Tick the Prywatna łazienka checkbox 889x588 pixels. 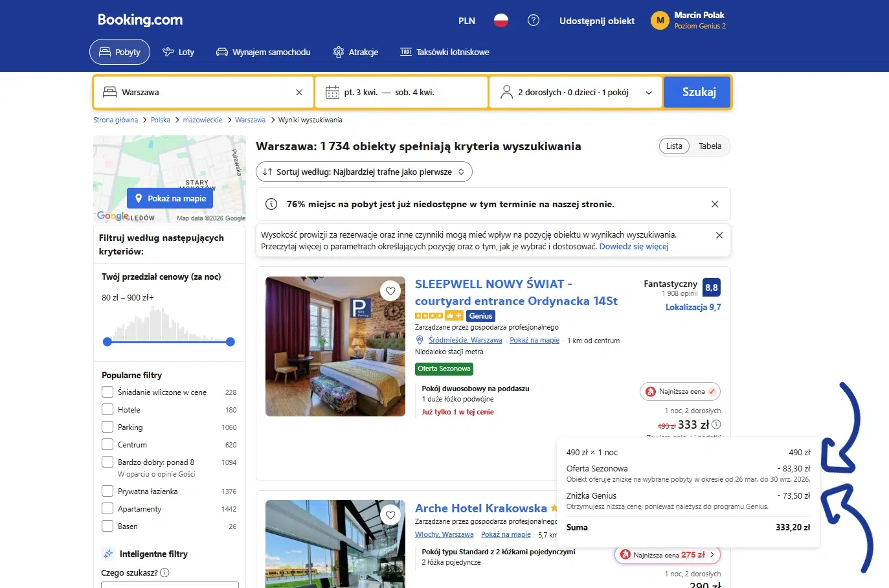107,491
